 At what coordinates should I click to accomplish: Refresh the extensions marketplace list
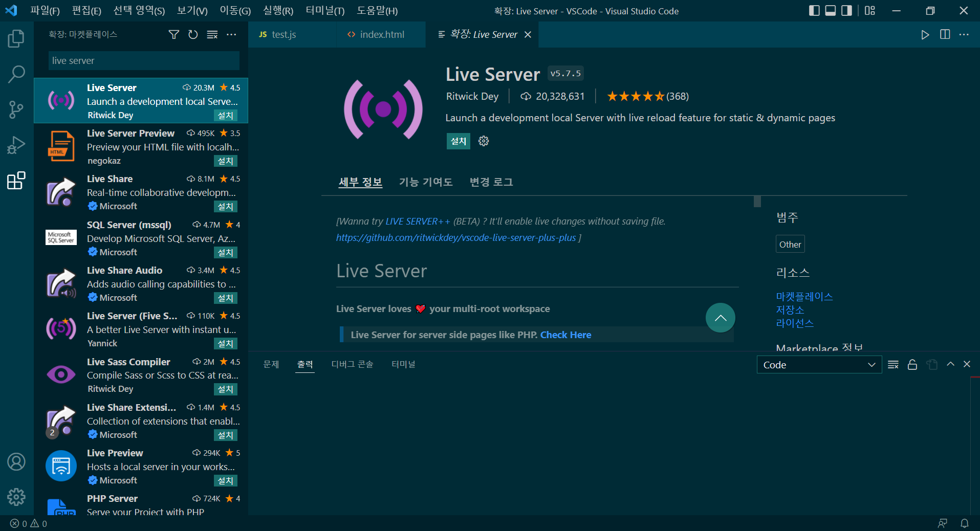coord(193,34)
